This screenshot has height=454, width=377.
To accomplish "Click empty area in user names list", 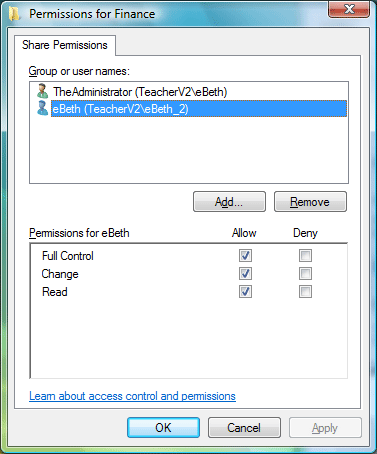I will [x=189, y=150].
